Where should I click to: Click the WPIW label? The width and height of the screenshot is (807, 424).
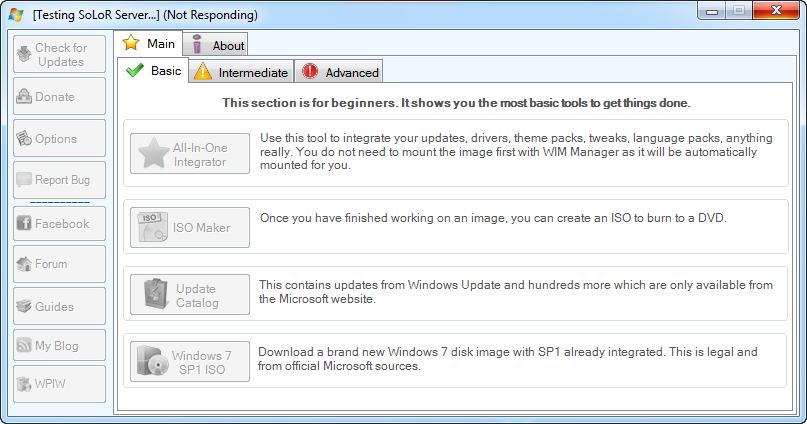[x=50, y=384]
